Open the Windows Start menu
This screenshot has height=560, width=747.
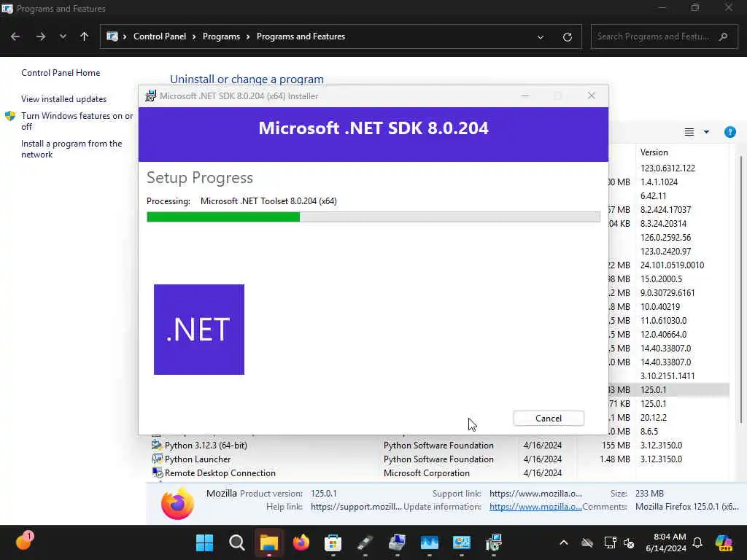click(205, 542)
